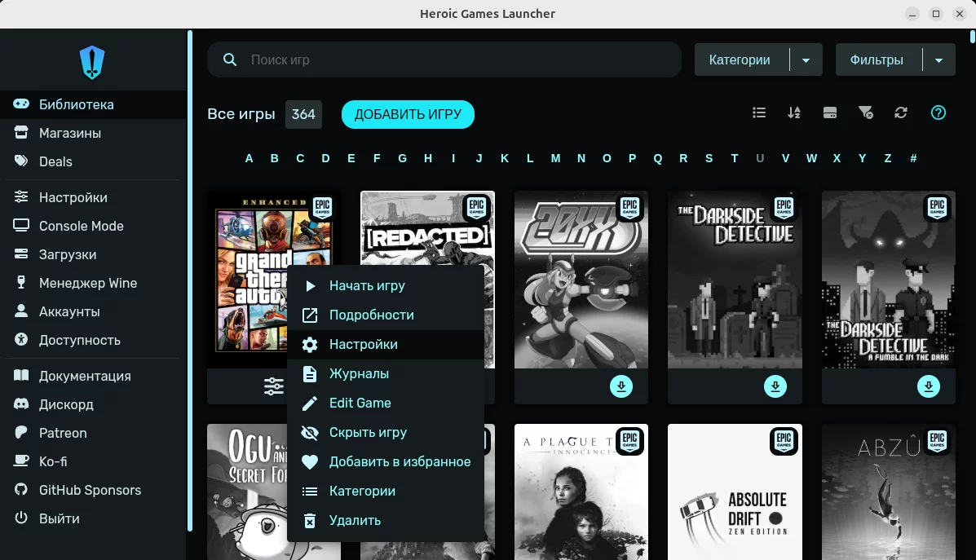Open Документация link
The height and width of the screenshot is (560, 976).
point(93,376)
